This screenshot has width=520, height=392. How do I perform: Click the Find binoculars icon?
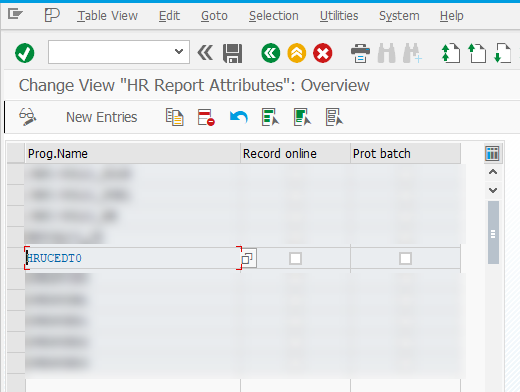pos(386,53)
